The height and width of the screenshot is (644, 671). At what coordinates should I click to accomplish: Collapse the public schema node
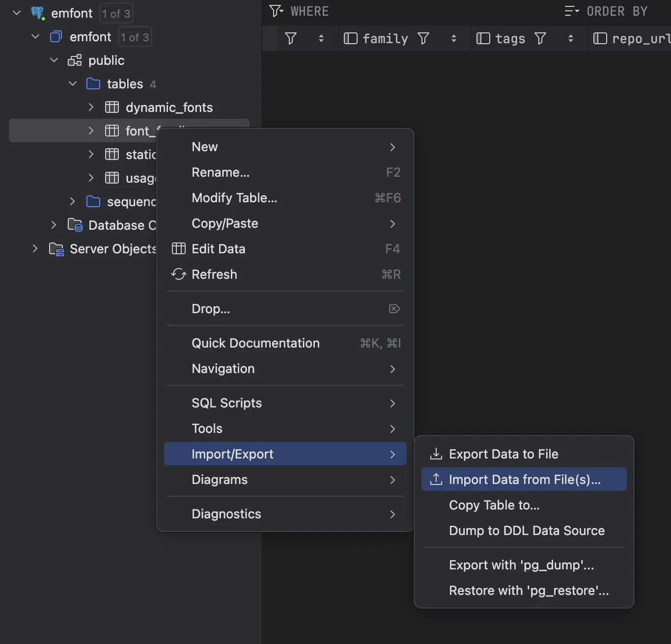pos(54,60)
